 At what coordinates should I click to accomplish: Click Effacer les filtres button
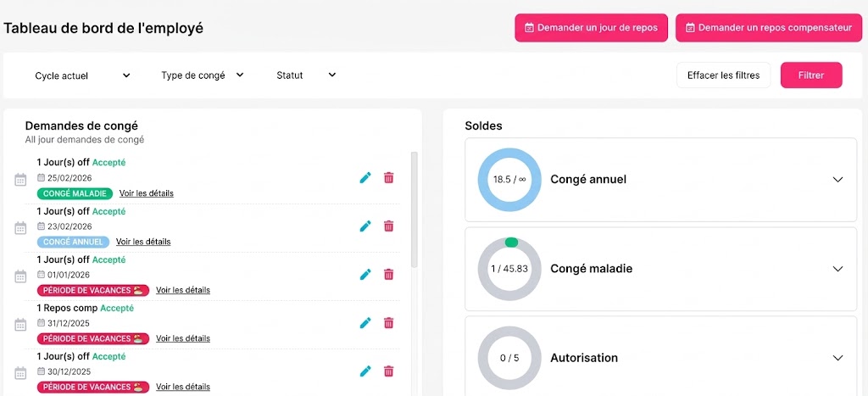724,75
